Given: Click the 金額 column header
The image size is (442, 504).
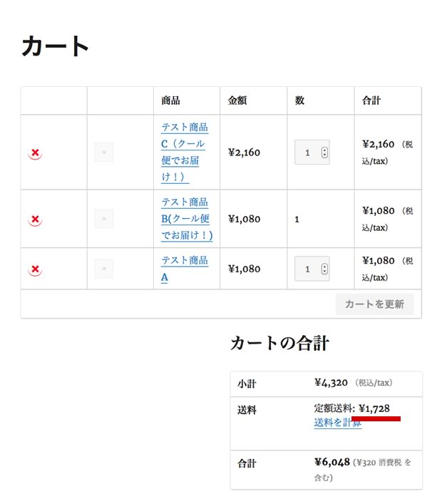Looking at the screenshot, I should click(x=237, y=101).
